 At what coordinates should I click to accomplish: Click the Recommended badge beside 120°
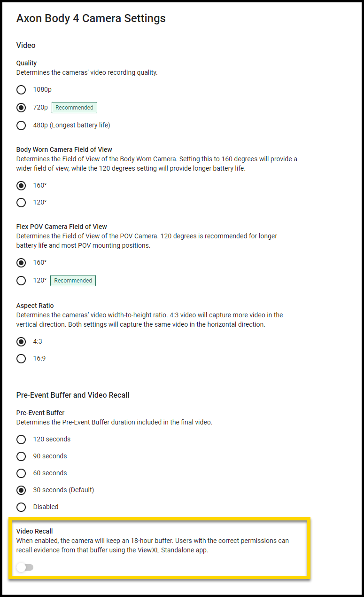(73, 280)
